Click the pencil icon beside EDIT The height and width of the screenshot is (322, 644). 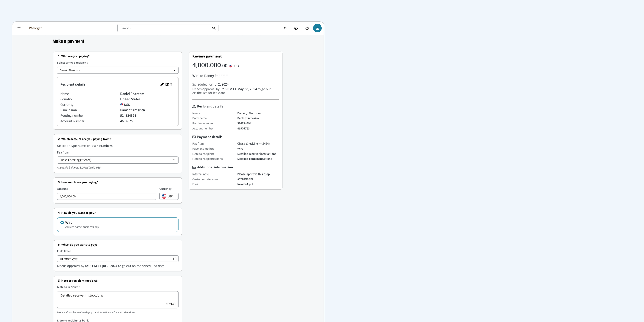click(162, 84)
